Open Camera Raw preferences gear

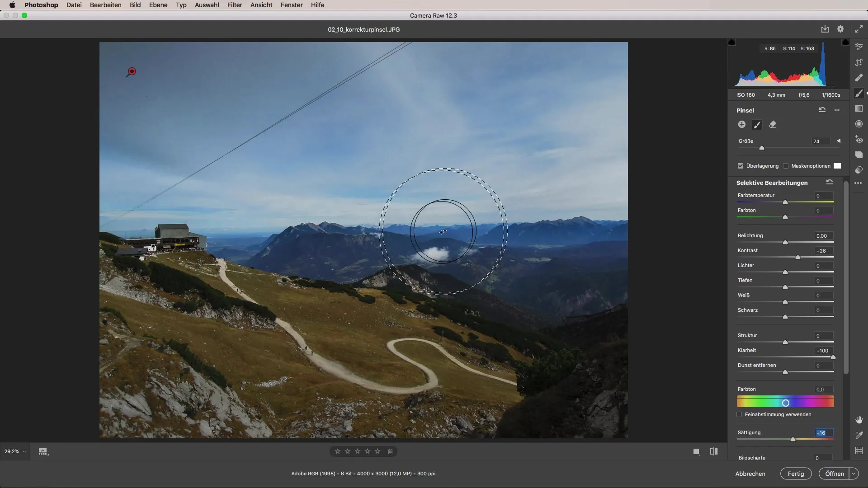840,29
